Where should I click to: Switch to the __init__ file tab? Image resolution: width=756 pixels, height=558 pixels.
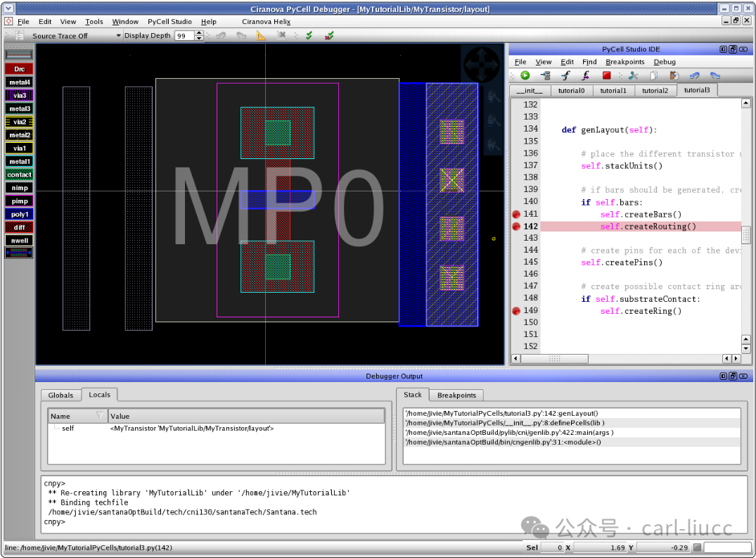click(530, 90)
